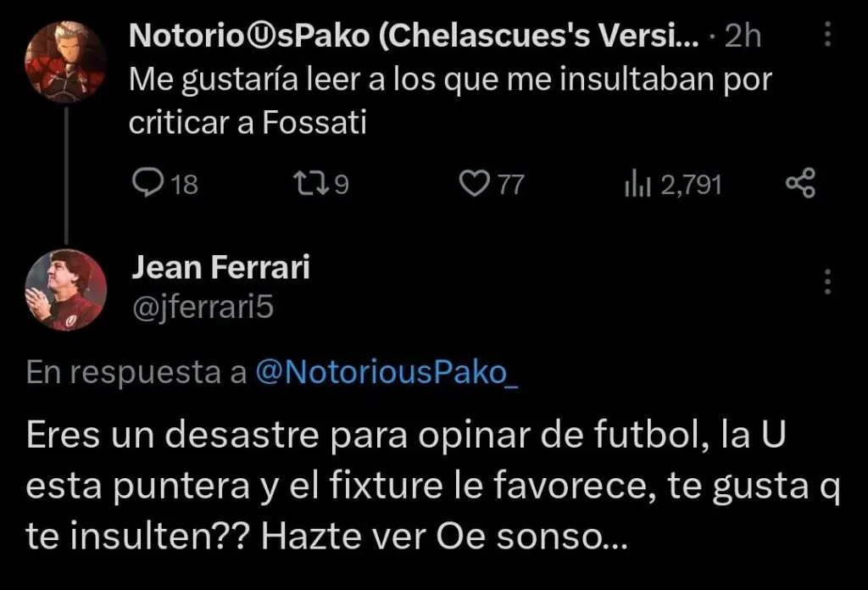Open the tweet about criticizing Fossati
Screen dimensions: 868x590
point(448,101)
